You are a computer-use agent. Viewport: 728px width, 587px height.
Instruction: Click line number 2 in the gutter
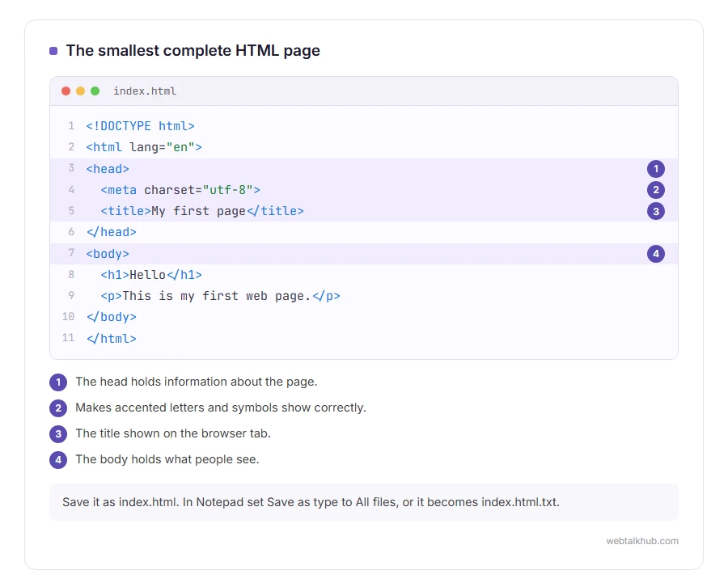tap(71, 147)
